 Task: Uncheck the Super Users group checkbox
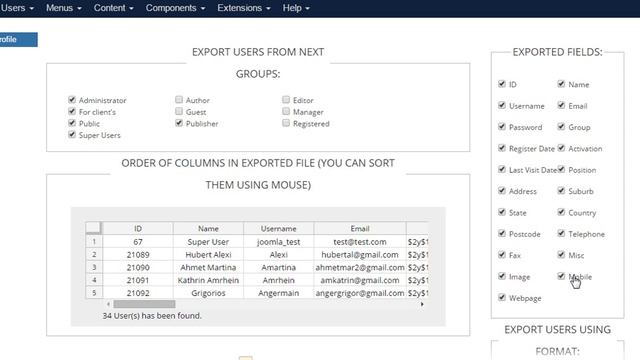(72, 134)
